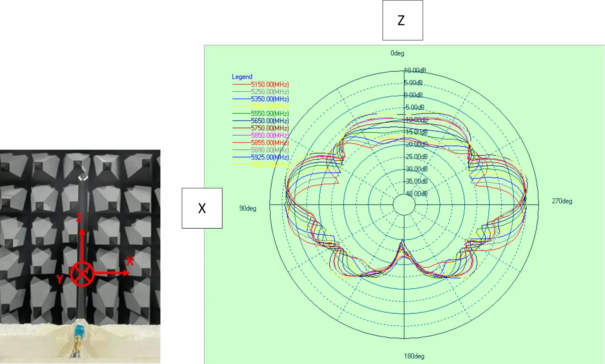The width and height of the screenshot is (605, 364).
Task: Select the 5350.00 MHz legend entry
Action: (x=269, y=99)
